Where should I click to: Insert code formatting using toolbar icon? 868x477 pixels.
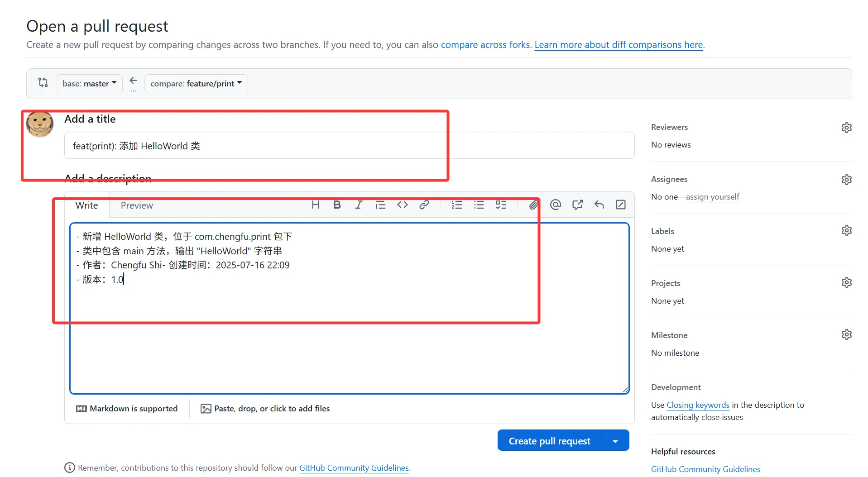tap(403, 205)
